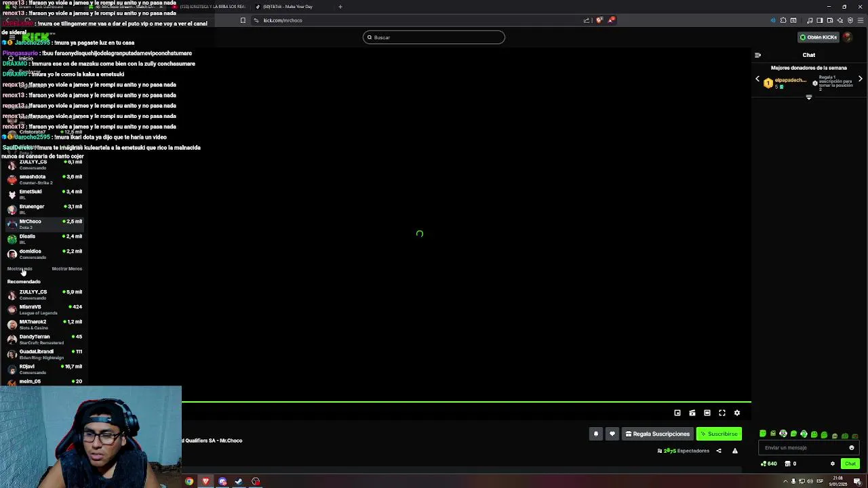The width and height of the screenshot is (868, 488).
Task: Show hidden system tray icons
Action: click(x=785, y=481)
